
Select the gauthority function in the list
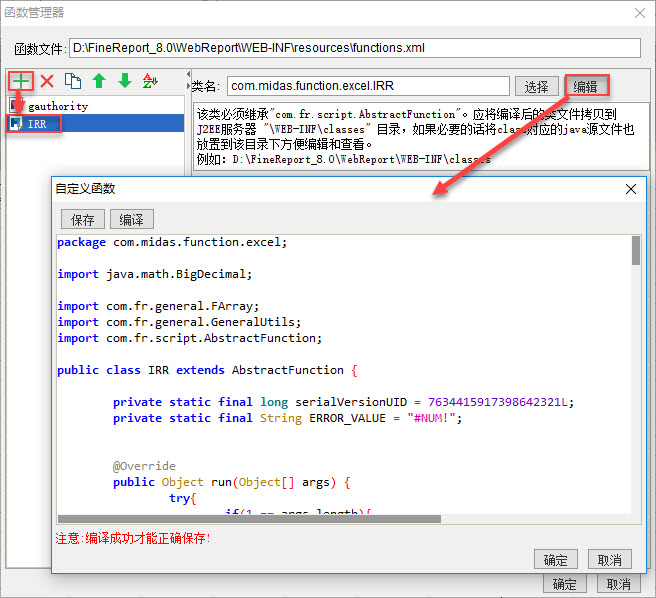(x=96, y=106)
